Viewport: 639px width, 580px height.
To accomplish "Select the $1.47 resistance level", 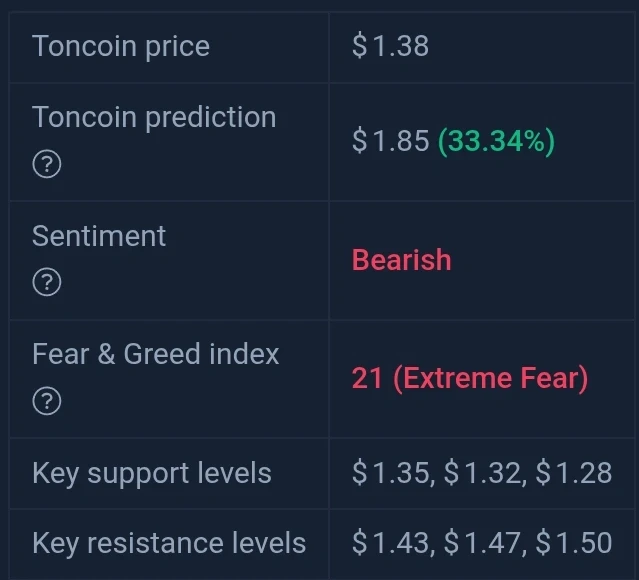I will (x=482, y=543).
